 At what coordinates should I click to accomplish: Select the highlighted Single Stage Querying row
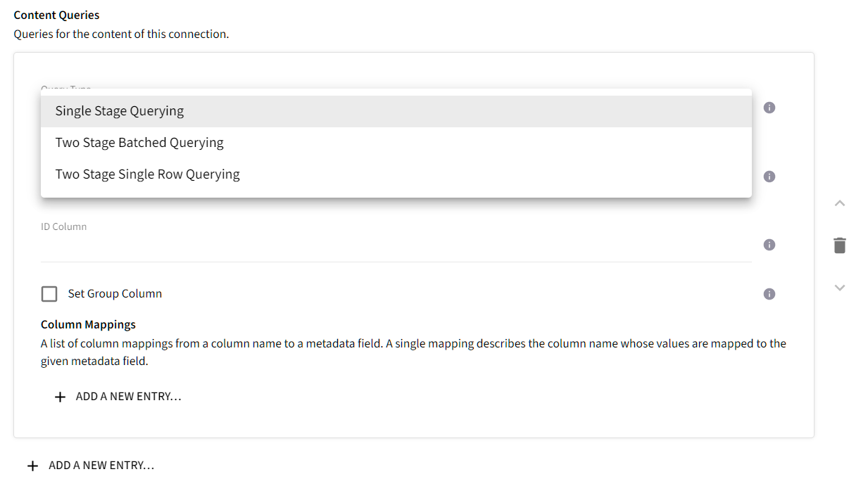tap(119, 110)
